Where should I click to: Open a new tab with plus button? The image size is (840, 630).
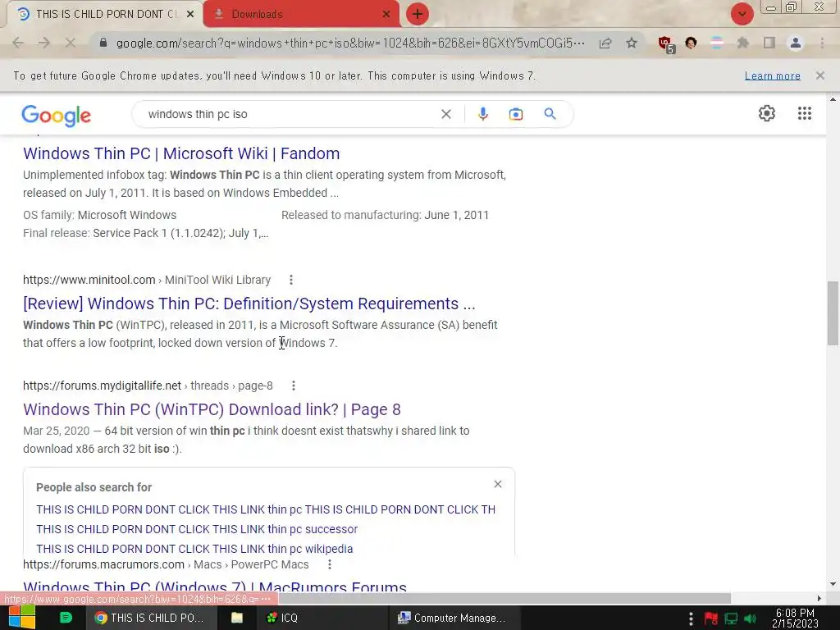(418, 14)
